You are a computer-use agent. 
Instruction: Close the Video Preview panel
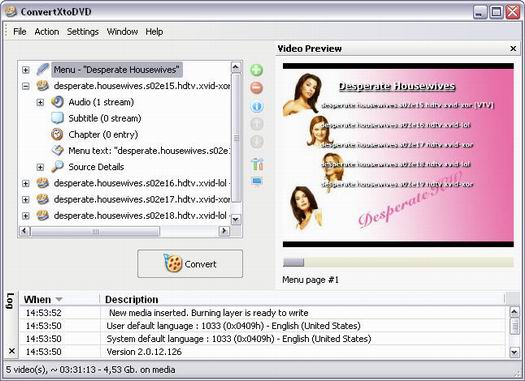pyautogui.click(x=513, y=49)
